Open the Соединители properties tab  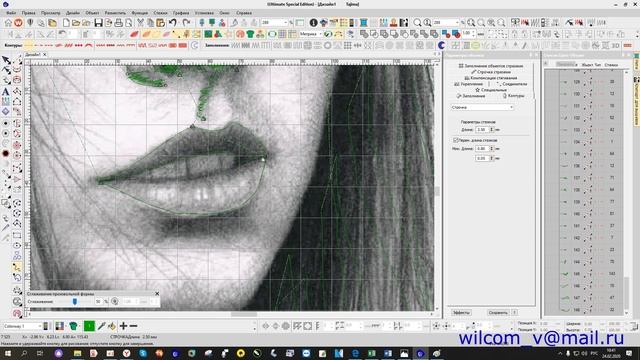tap(512, 84)
